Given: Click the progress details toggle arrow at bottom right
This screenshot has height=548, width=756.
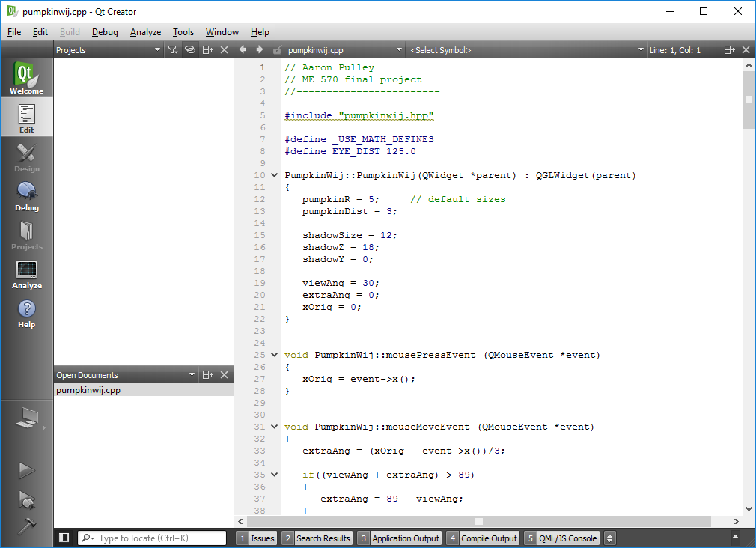Looking at the screenshot, I should point(735,537).
